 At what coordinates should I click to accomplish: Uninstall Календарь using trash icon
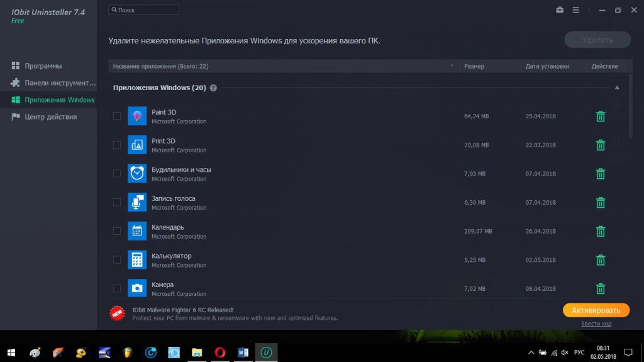[x=600, y=232]
